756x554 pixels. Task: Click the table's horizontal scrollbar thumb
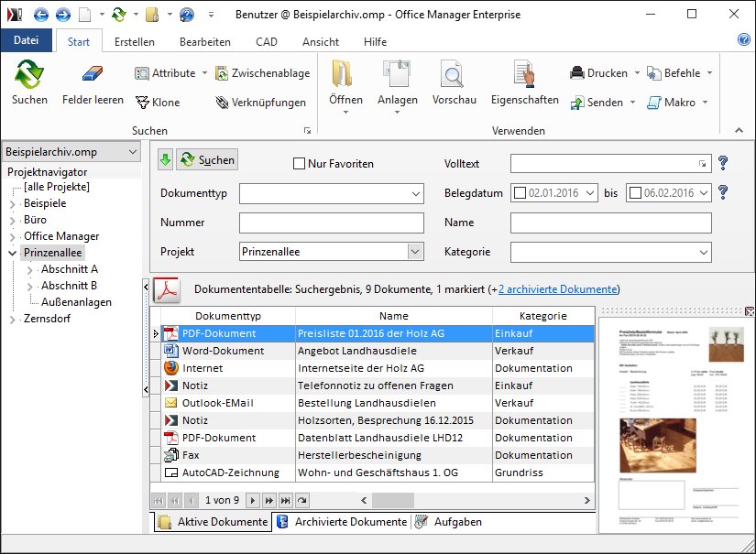tap(393, 500)
